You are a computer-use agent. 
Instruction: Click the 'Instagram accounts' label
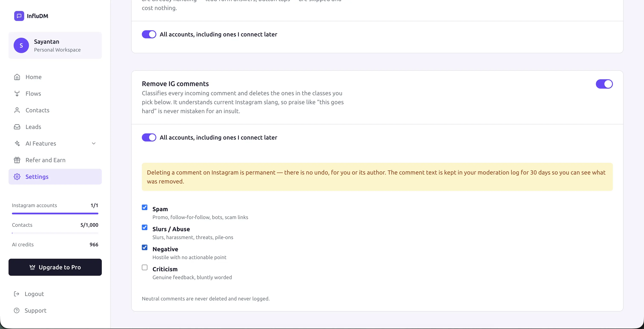pyautogui.click(x=34, y=205)
